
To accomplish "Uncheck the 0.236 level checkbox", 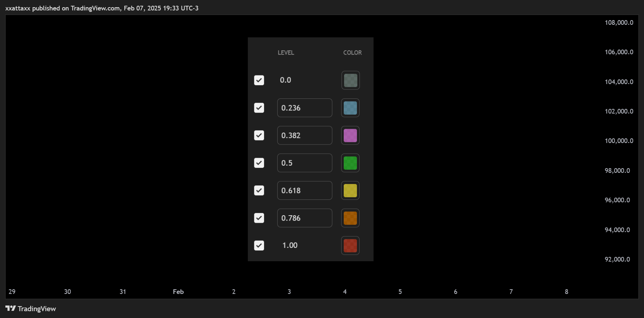I will tap(259, 108).
